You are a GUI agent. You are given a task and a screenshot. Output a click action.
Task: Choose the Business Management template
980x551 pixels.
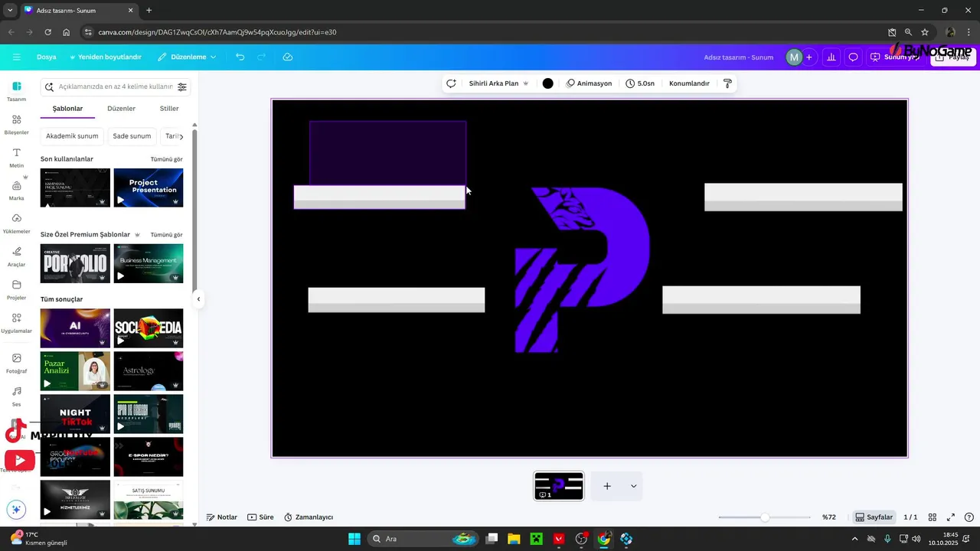[149, 263]
